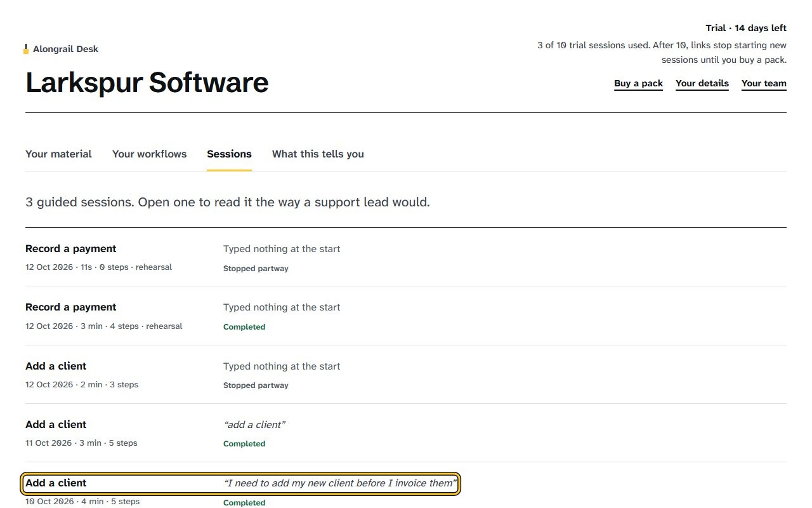Click the Larkspur Software heading
The width and height of the screenshot is (812, 508).
pos(147,83)
